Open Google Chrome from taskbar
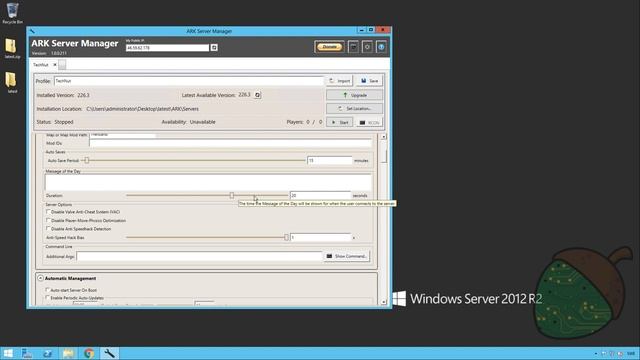 [x=89, y=353]
